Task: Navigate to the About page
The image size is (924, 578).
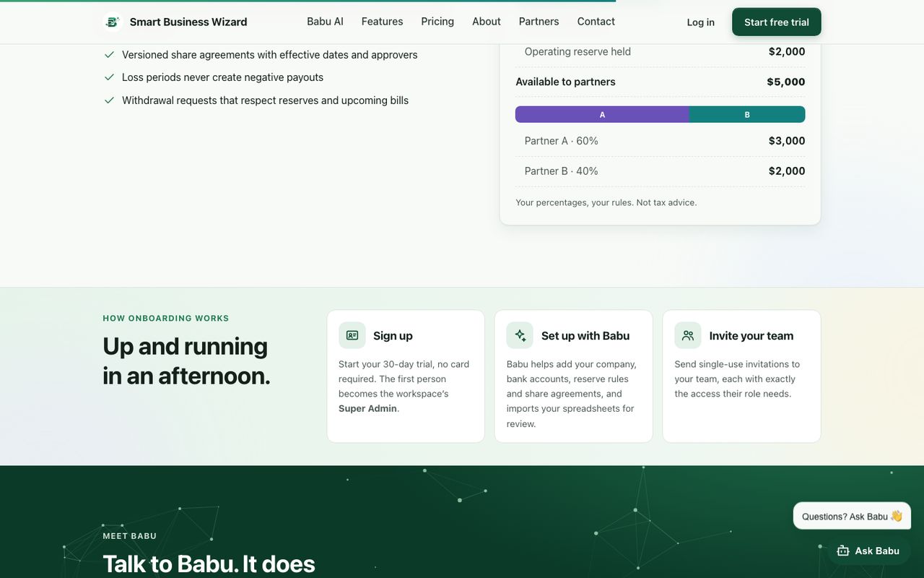Action: (487, 22)
